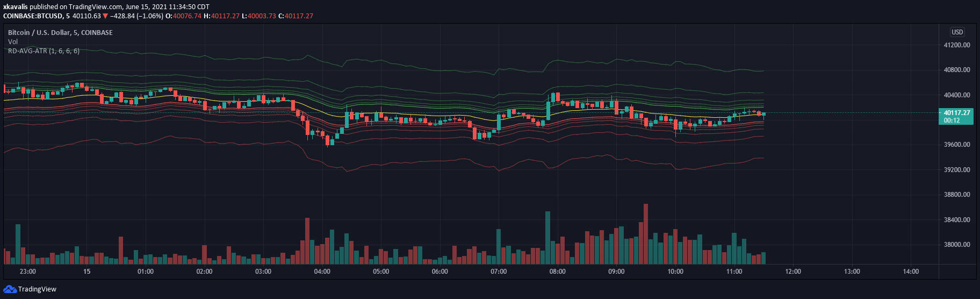Click the tall teal volume bar before 08:00
The image size is (980, 299).
pos(547,238)
